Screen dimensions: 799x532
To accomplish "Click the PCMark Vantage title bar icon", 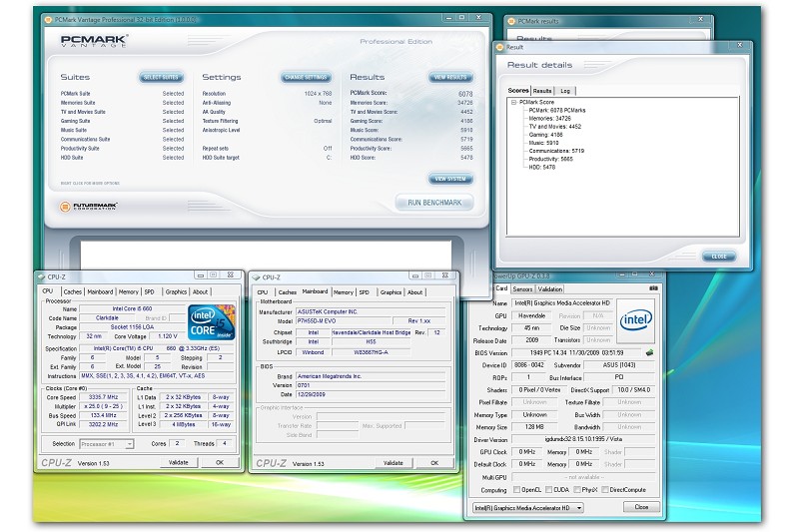I will (48, 20).
